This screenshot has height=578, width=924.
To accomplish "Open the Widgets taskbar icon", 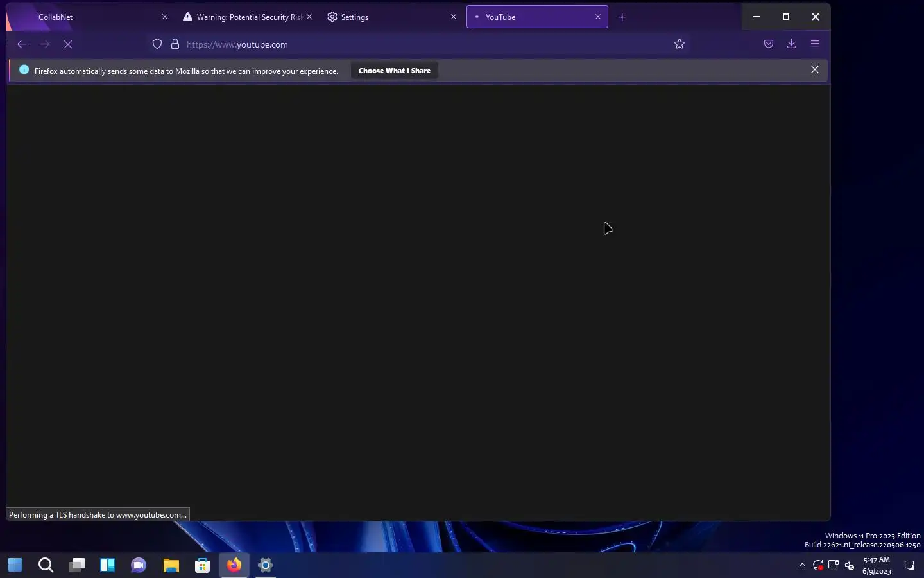I will click(x=108, y=565).
